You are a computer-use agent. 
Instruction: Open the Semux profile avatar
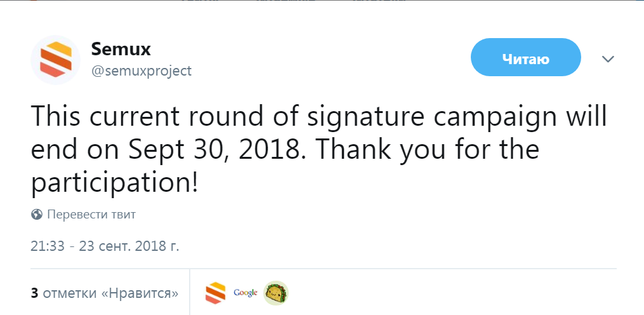tap(55, 60)
